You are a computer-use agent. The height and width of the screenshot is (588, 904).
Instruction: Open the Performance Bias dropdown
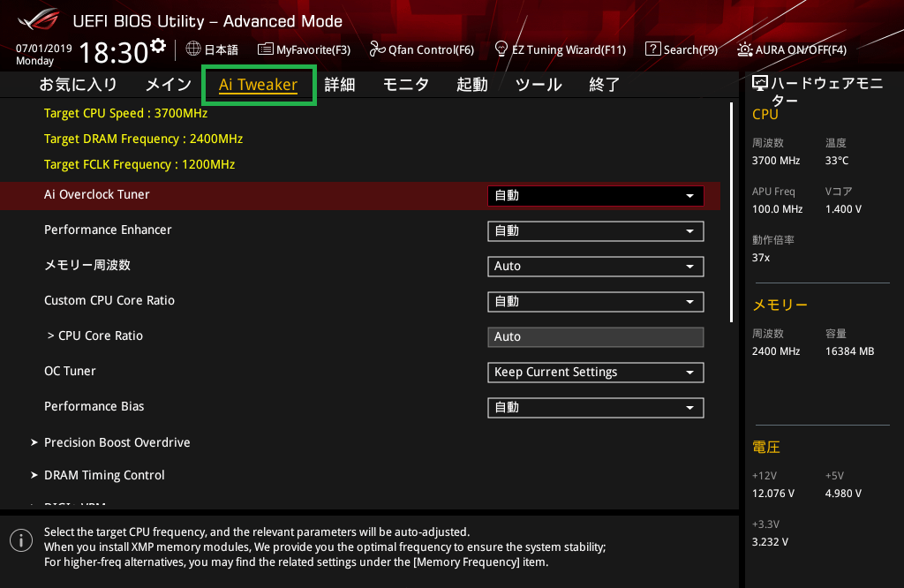596,408
